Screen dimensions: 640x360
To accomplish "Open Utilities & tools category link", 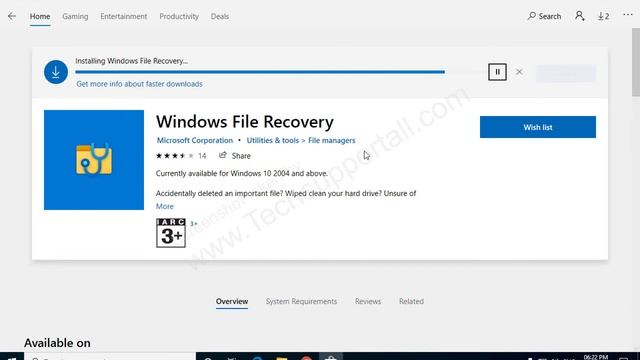I will click(273, 140).
